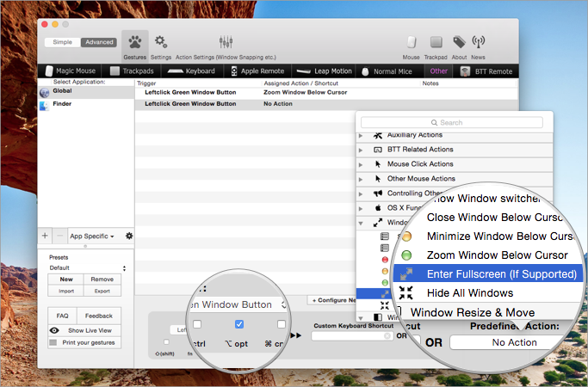The height and width of the screenshot is (387, 588).
Task: Click the Import preset button
Action: tap(66, 291)
